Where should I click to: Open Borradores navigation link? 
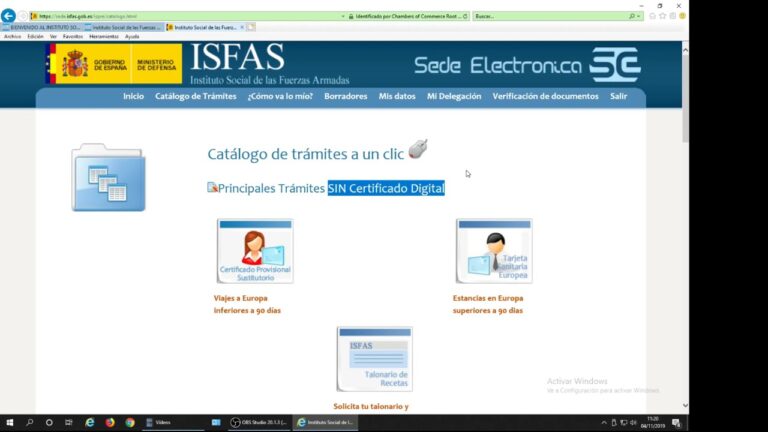(x=345, y=96)
